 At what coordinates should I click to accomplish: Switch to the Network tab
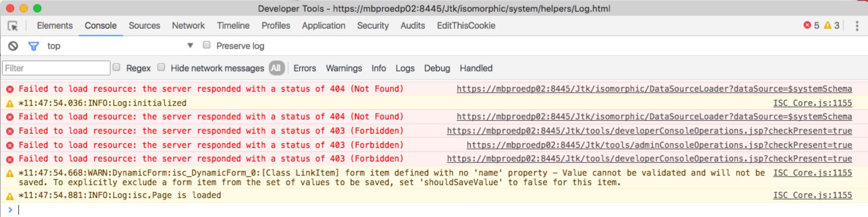[x=188, y=26]
